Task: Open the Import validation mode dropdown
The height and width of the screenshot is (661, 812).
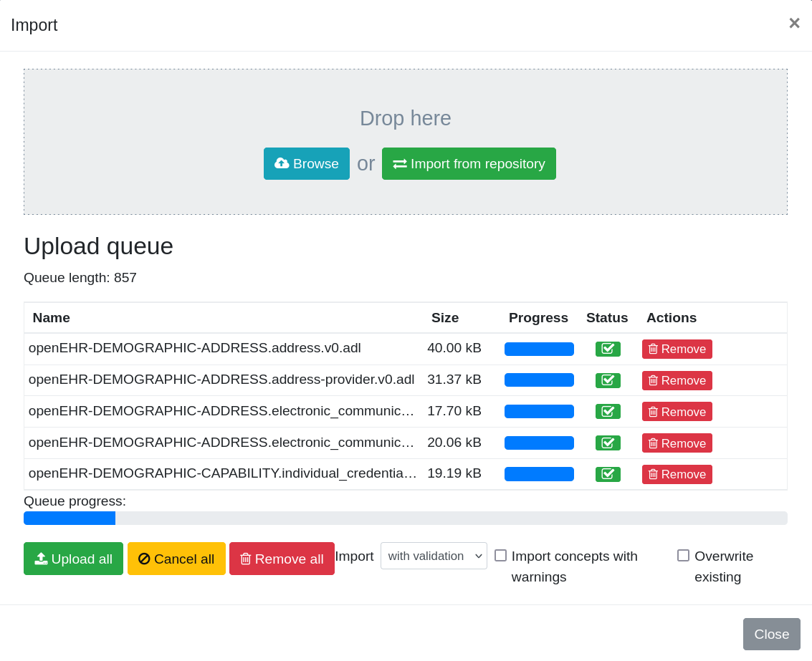Action: point(434,556)
